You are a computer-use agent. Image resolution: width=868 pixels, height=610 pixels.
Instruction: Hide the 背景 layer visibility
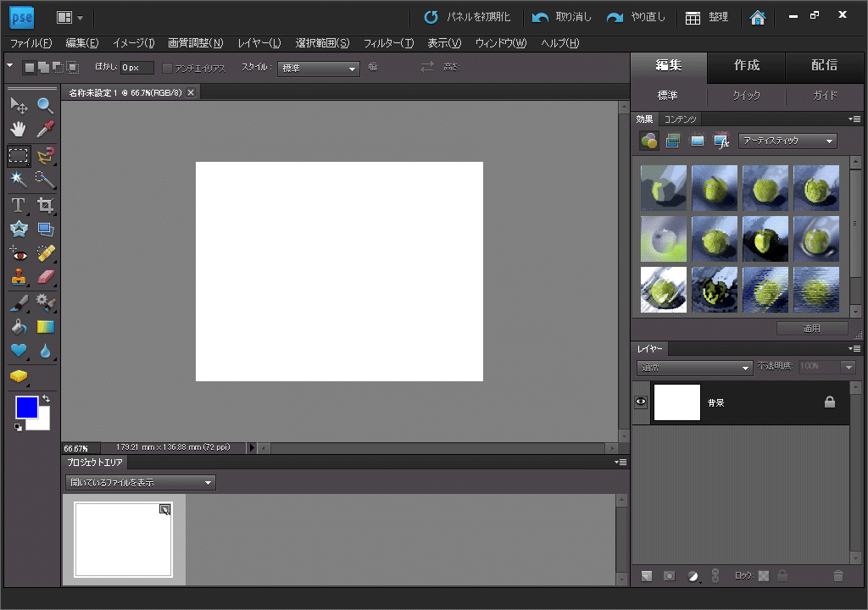click(x=641, y=402)
